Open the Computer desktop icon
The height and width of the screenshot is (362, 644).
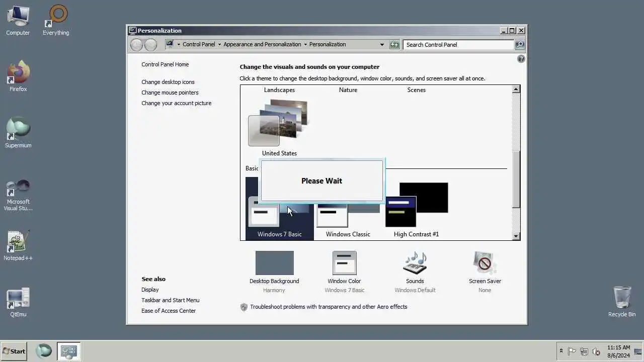(18, 20)
